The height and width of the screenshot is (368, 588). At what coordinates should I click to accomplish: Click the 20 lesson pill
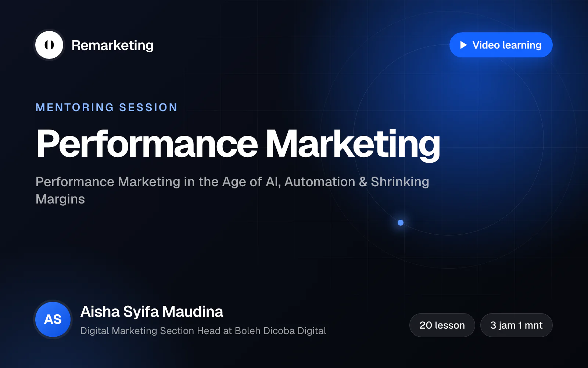[x=442, y=325]
